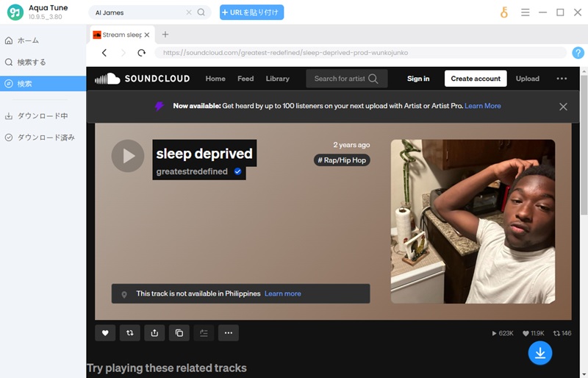
Task: Click the page vertical scrollbar
Action: tap(584, 145)
